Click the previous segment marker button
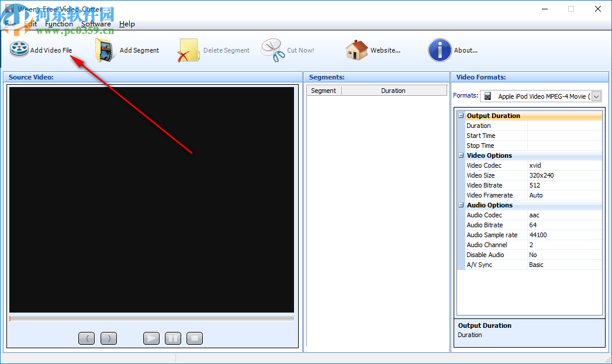Screen dimensions: 612x364 click(x=87, y=338)
